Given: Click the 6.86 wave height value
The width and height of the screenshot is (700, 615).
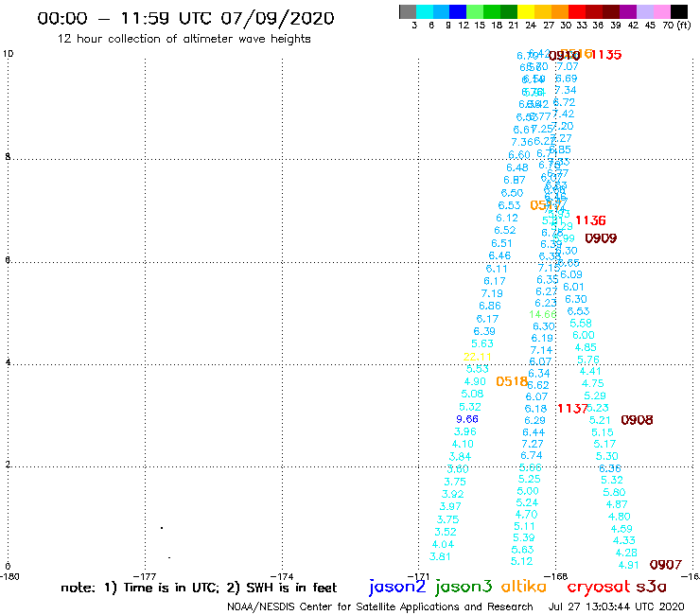Looking at the screenshot, I should coord(490,306).
